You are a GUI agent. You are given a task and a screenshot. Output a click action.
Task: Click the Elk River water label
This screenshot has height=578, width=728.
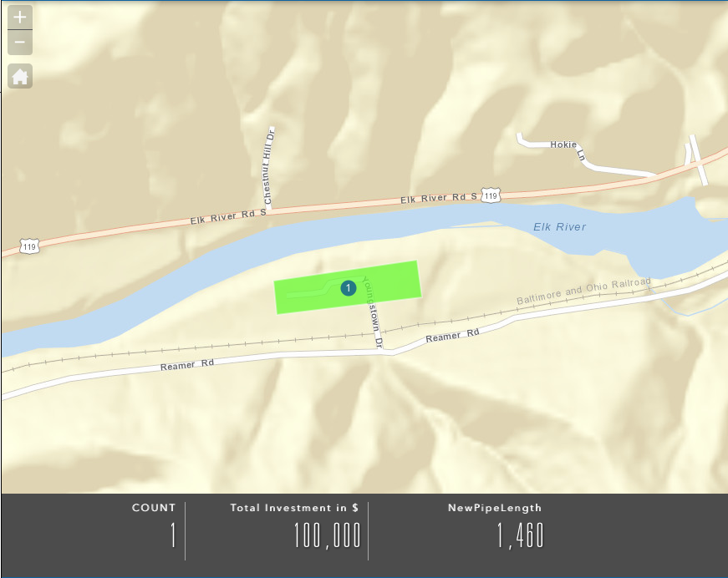tap(559, 227)
